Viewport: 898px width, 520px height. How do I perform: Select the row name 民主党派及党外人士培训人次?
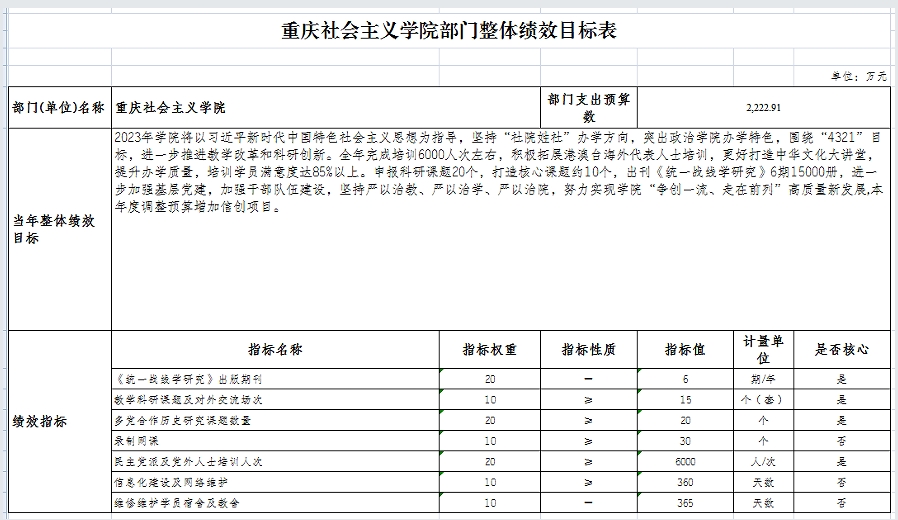point(188,462)
